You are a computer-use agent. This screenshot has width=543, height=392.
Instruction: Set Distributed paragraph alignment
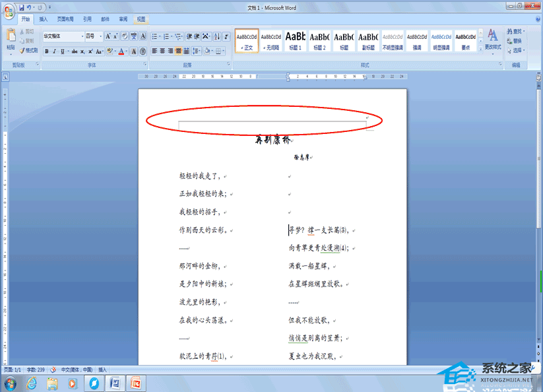point(186,51)
